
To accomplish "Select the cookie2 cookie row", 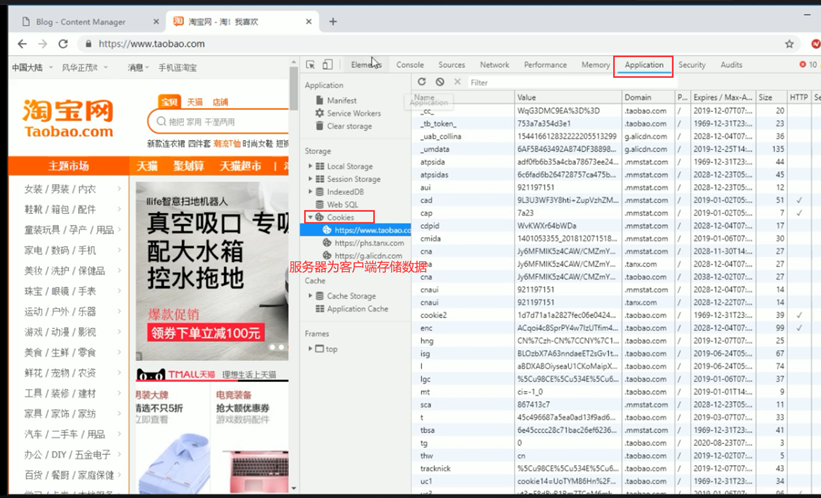I will [616, 315].
